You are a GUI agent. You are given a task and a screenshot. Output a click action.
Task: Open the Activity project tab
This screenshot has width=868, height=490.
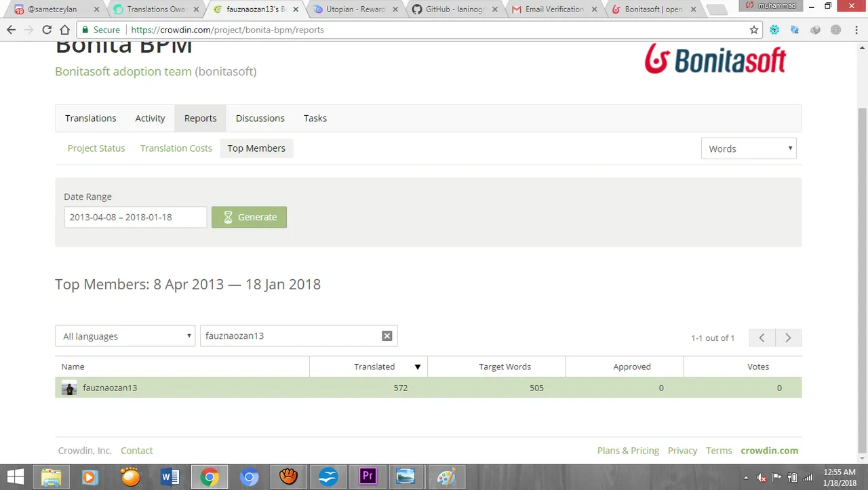(x=150, y=118)
